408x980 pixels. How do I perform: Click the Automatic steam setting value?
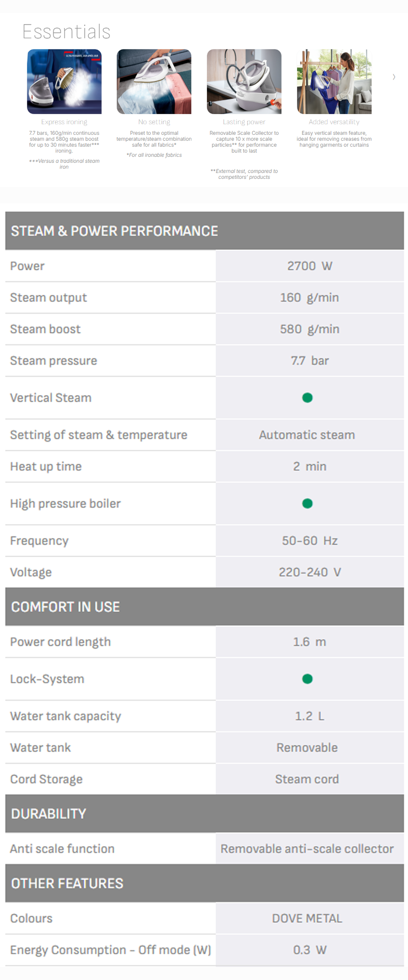click(x=307, y=435)
